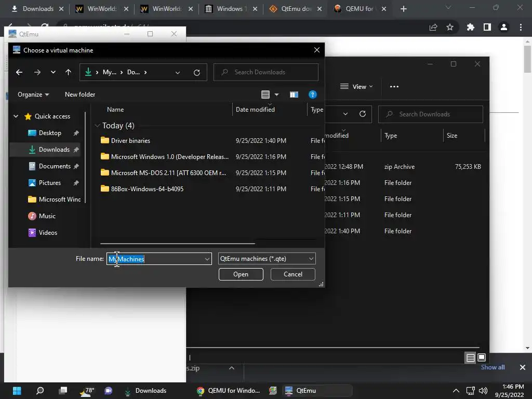Switch to the QtEmu download tab

(x=296, y=9)
